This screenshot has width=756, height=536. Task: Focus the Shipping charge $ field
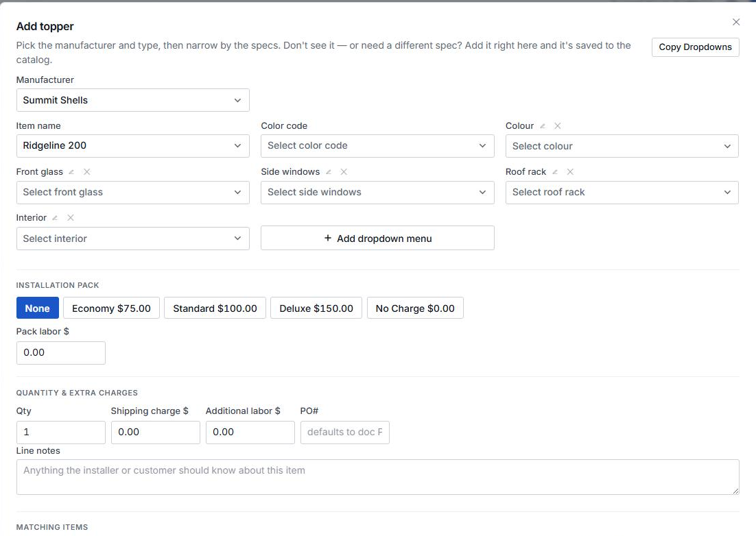click(156, 433)
